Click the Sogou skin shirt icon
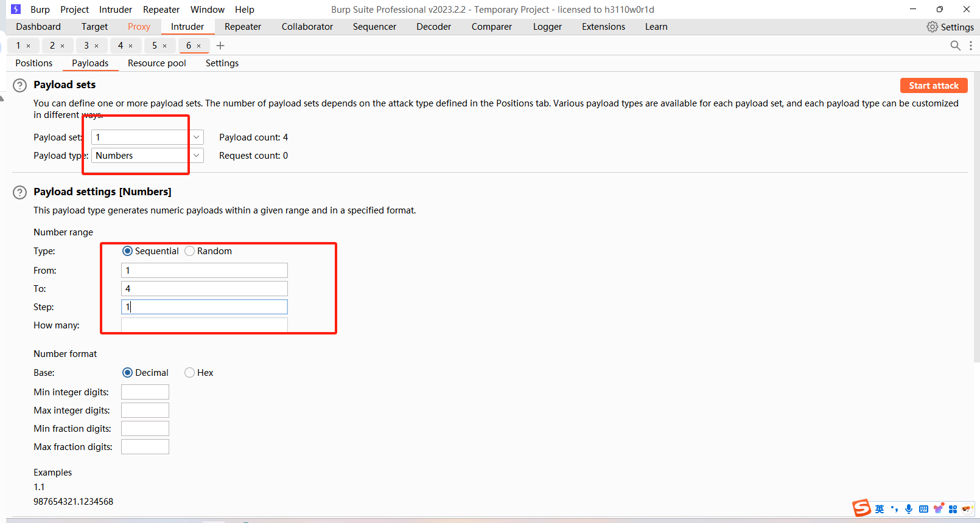The image size is (980, 523). 939,508
